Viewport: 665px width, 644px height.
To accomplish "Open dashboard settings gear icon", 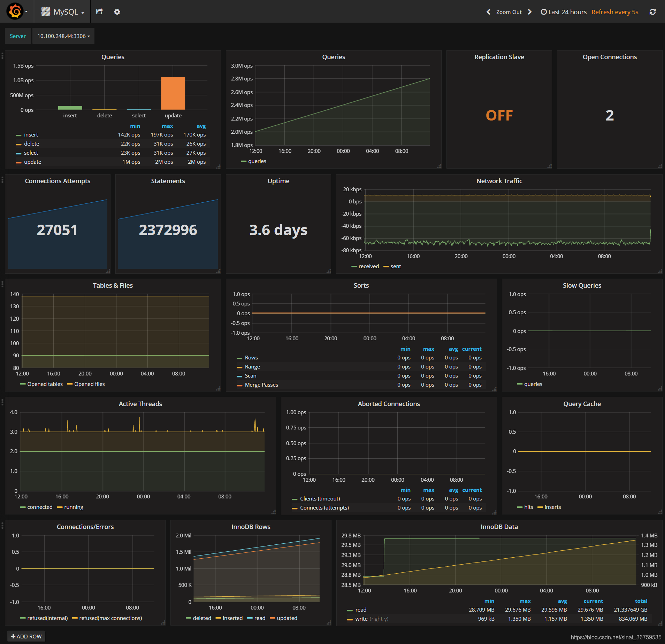I will (117, 12).
